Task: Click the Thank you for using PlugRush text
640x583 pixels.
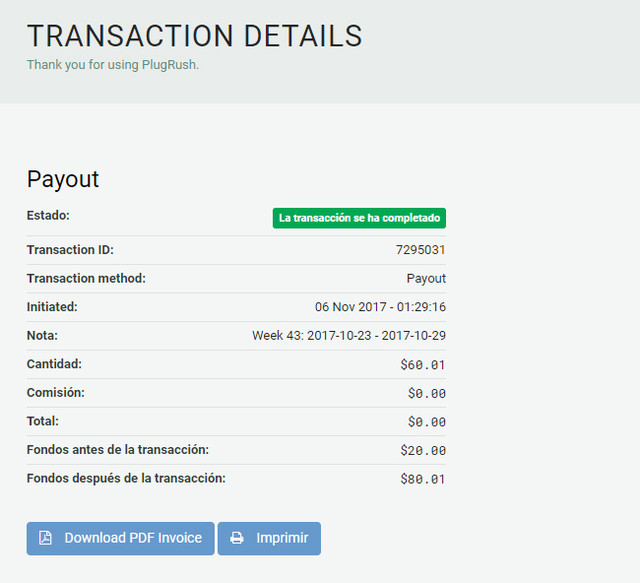Action: (x=119, y=65)
